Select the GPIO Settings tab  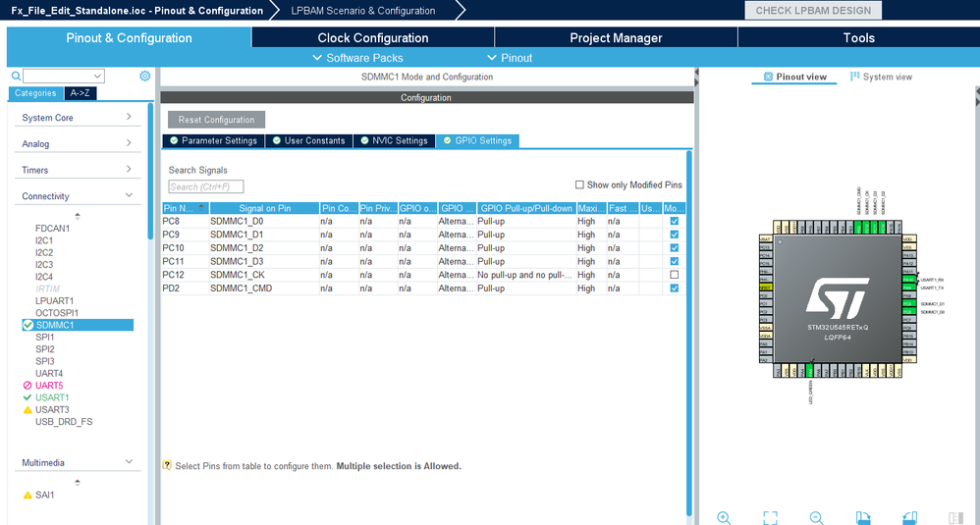(x=477, y=140)
